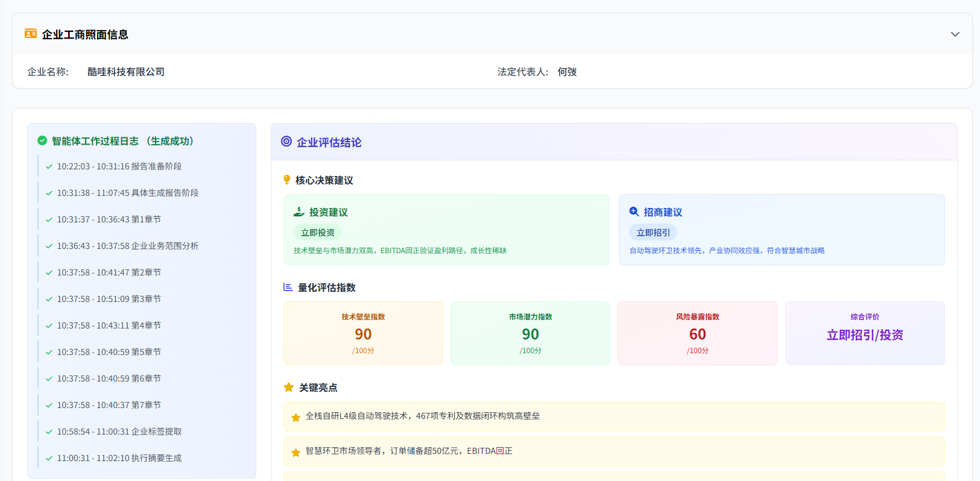Image resolution: width=980 pixels, height=481 pixels.
Task: Click log text 10:31:37 - 10:36:43 第1章节
Action: pyautogui.click(x=109, y=219)
